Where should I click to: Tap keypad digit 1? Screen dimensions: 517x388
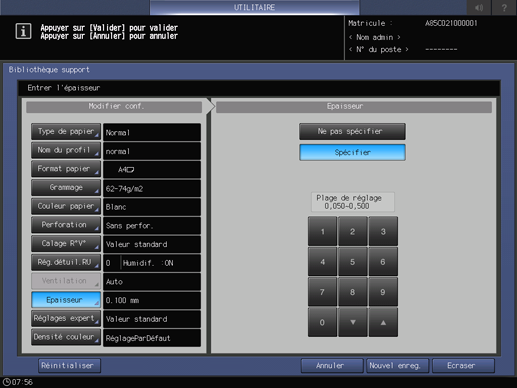point(322,231)
